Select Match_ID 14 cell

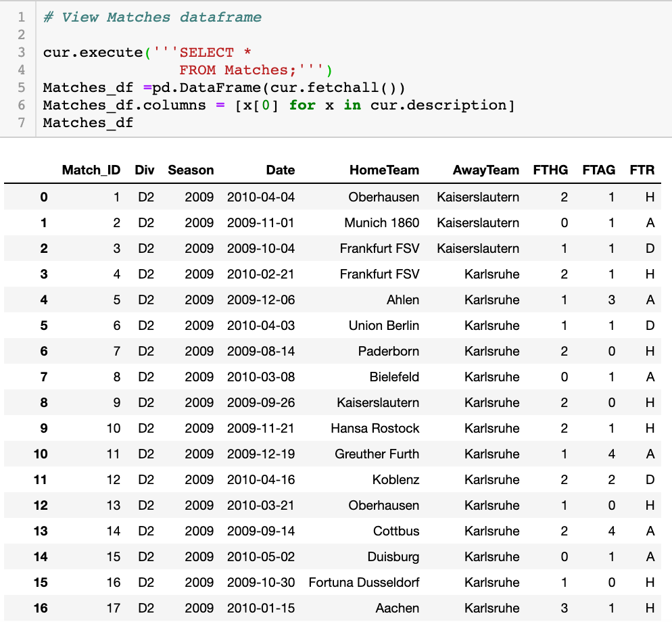114,531
